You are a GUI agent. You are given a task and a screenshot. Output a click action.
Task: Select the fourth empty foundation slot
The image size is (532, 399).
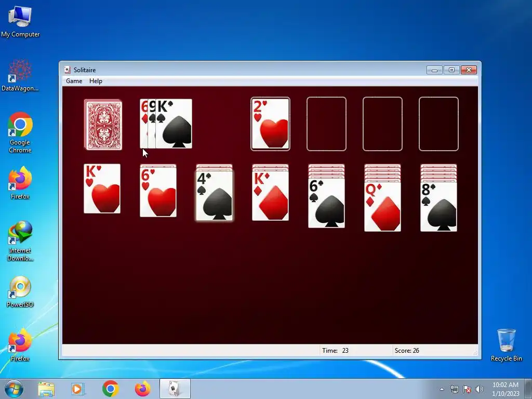coord(438,124)
